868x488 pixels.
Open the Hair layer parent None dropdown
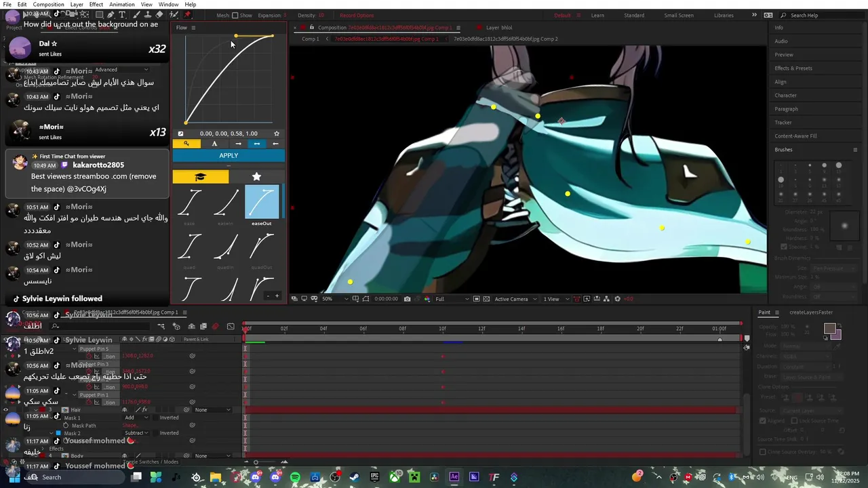[x=212, y=410]
